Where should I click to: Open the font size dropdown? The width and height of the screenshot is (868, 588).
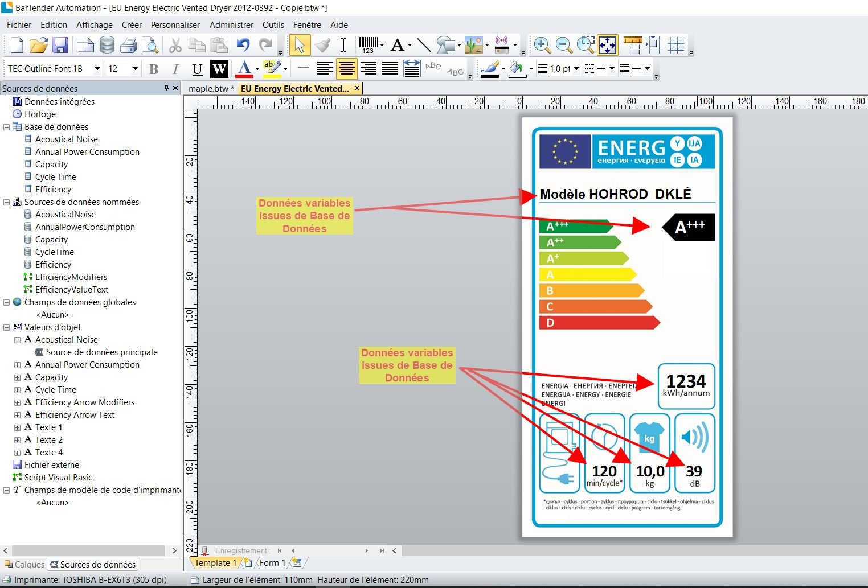click(x=135, y=69)
